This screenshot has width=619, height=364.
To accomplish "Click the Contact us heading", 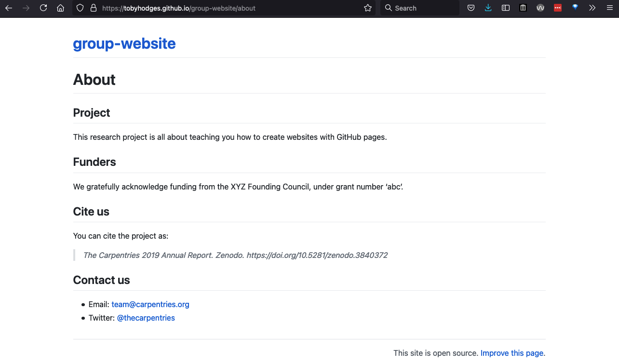I will pyautogui.click(x=101, y=280).
